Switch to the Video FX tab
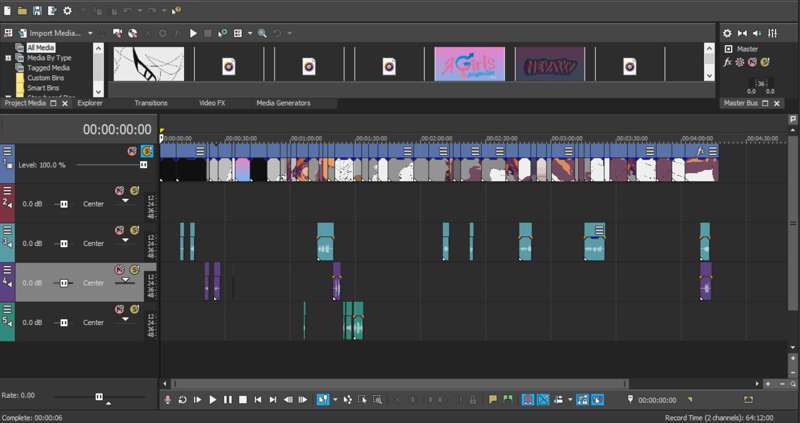The image size is (800, 423). tap(212, 103)
